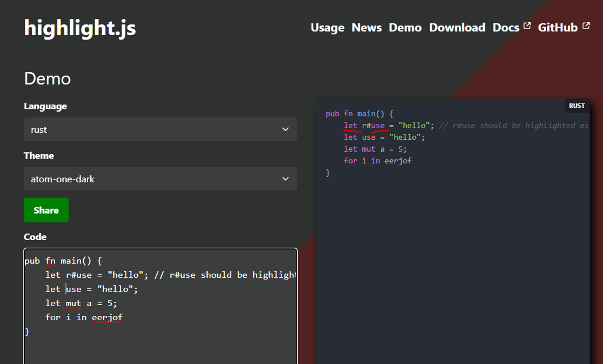Click 'let mut a = 5;' in highlighted output
The height and width of the screenshot is (364, 603).
pyautogui.click(x=375, y=149)
